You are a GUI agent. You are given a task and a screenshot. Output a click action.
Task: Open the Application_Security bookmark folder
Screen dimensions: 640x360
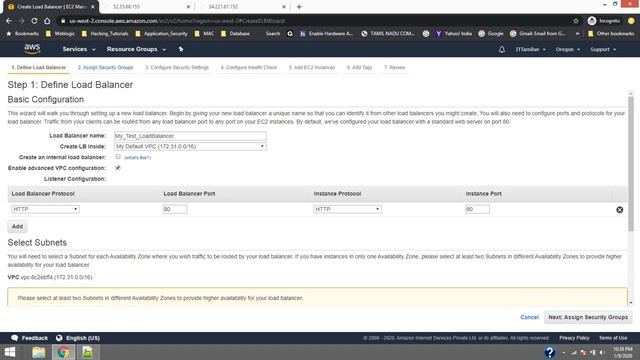161,33
